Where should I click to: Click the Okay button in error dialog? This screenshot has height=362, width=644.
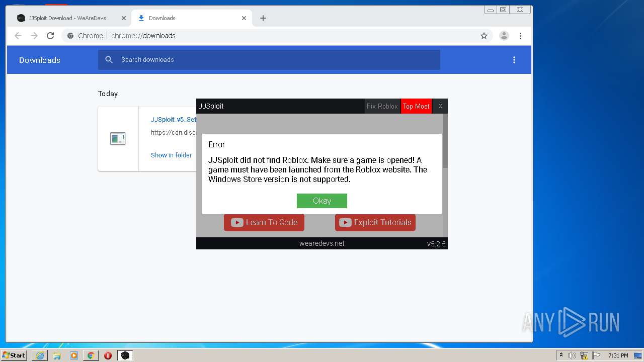322,201
